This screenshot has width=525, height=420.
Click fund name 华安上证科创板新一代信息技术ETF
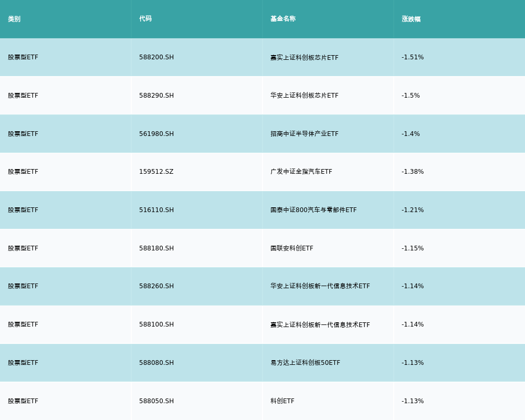320,286
